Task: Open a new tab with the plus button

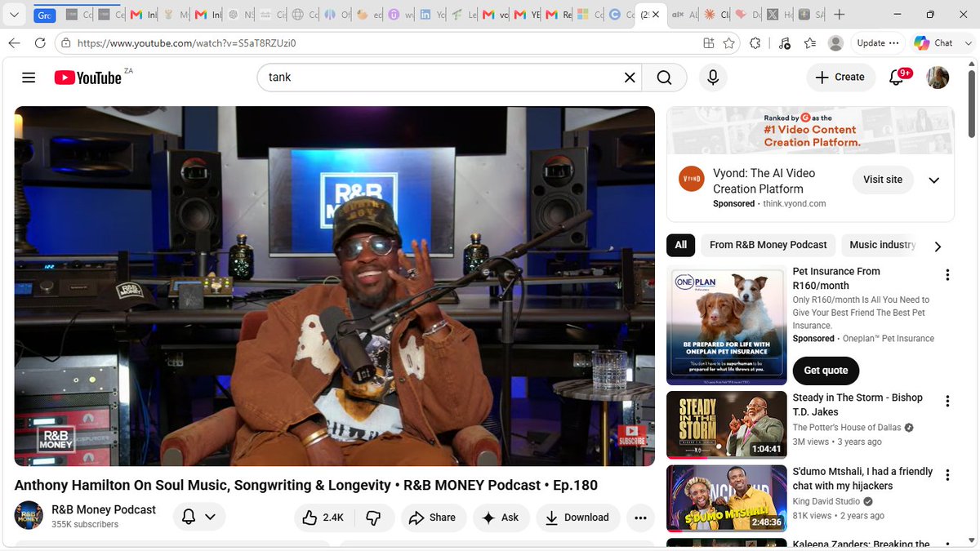Action: pos(840,15)
